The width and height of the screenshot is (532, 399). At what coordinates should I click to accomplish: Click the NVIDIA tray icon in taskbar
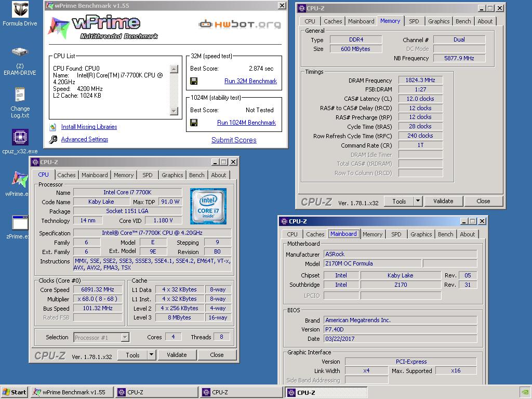tap(526, 392)
